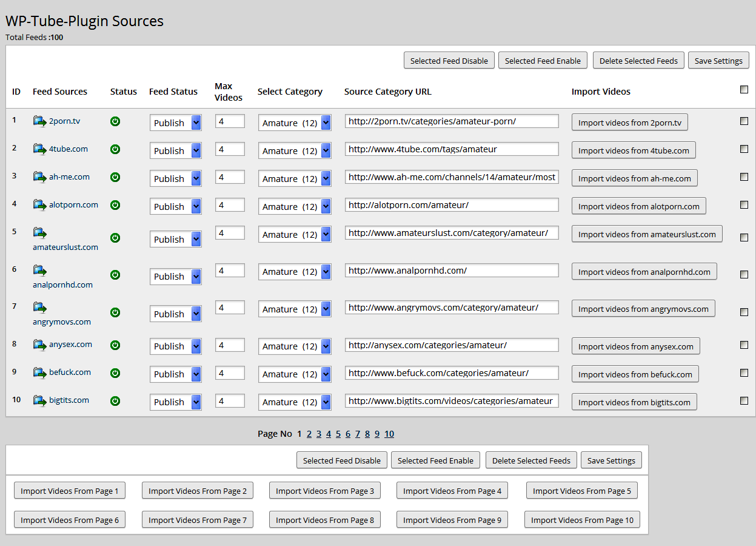Expand the Publish dropdown for analpornhd.com
The height and width of the screenshot is (546, 756).
point(176,277)
